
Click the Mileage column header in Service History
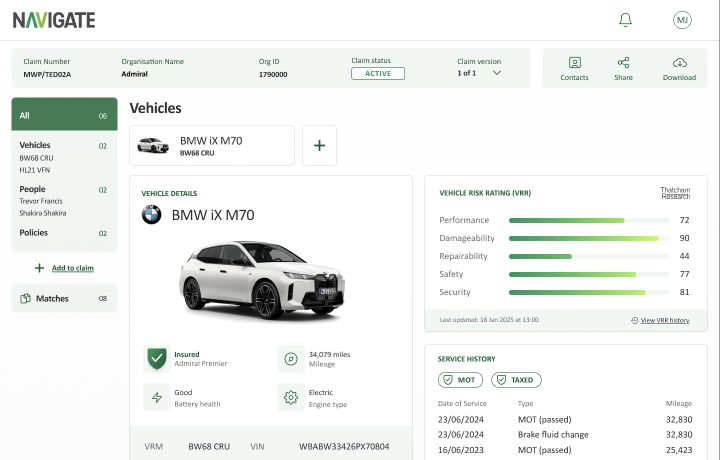(x=679, y=404)
